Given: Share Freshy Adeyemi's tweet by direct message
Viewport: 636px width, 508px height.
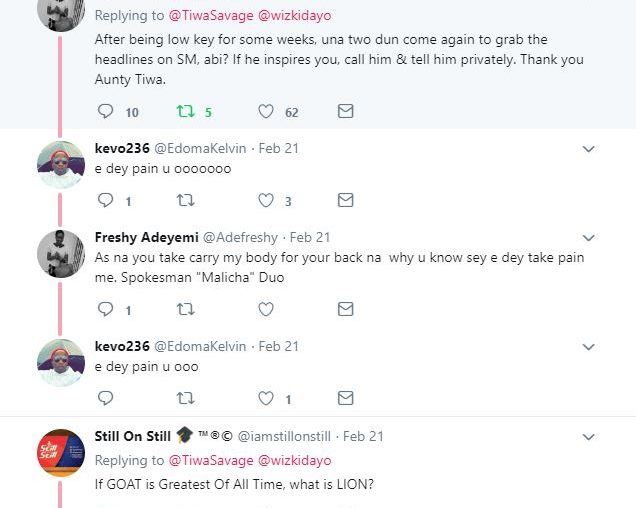Looking at the screenshot, I should click(345, 310).
